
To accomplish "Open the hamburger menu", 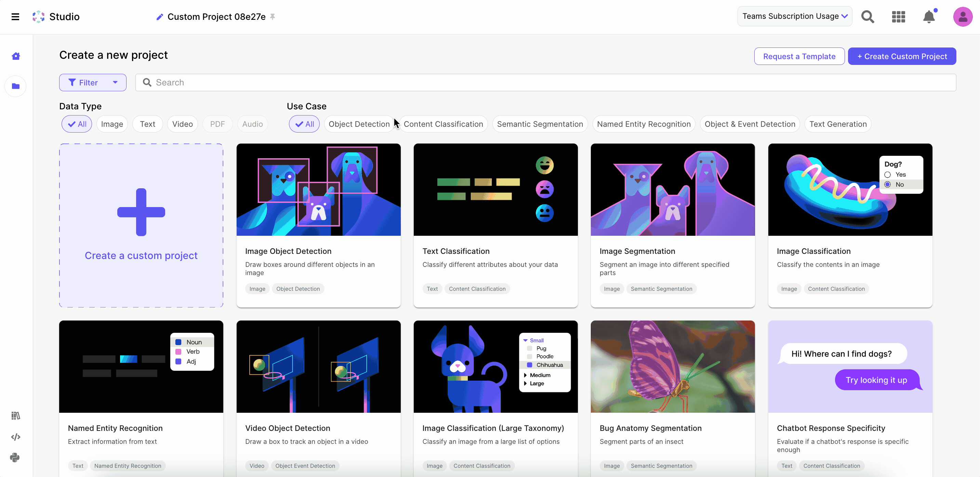I will 15,17.
